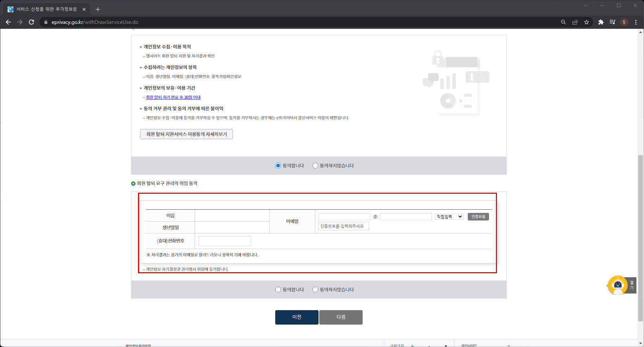Screen dimensions: 644x347
Task: Click the 생년월일 value cell
Action: (232, 227)
